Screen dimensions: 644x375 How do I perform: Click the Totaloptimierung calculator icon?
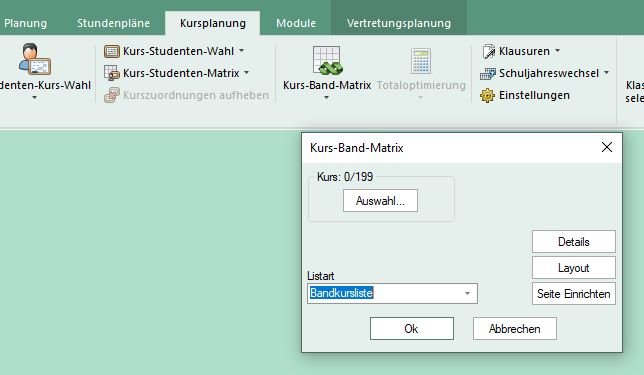421,61
